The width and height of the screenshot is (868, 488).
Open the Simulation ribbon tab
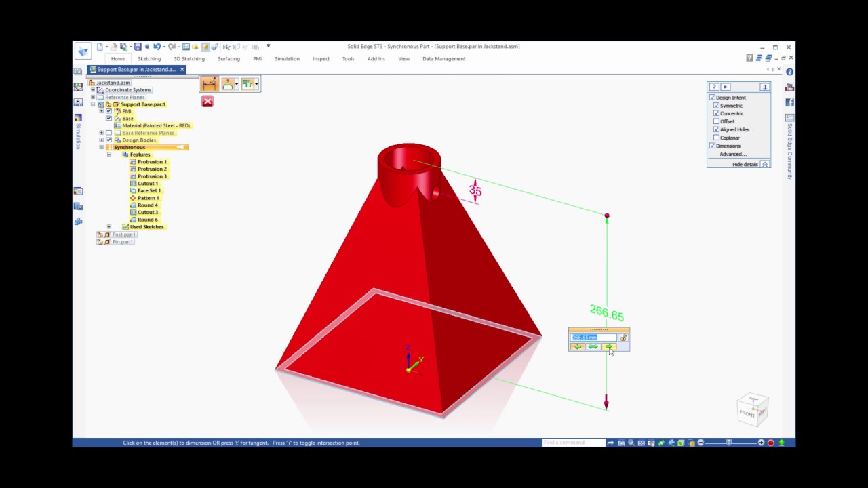click(x=287, y=59)
